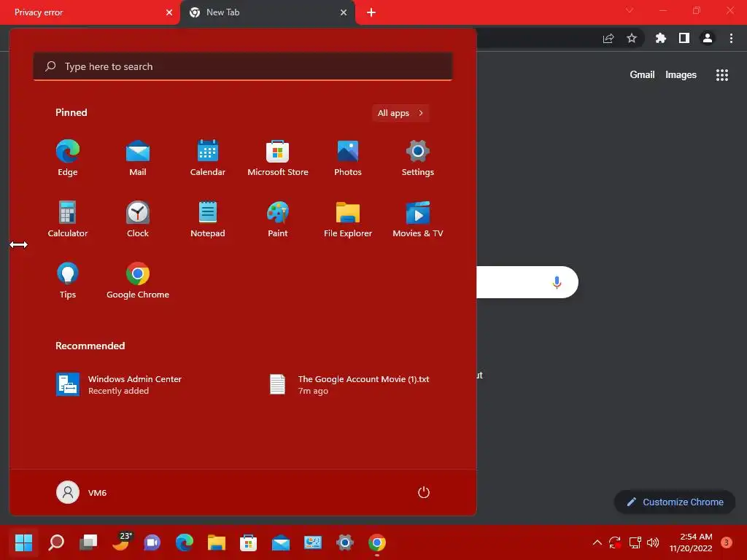Viewport: 747px width, 560px height.
Task: Open Microsoft Store from pinned apps
Action: [x=278, y=158]
